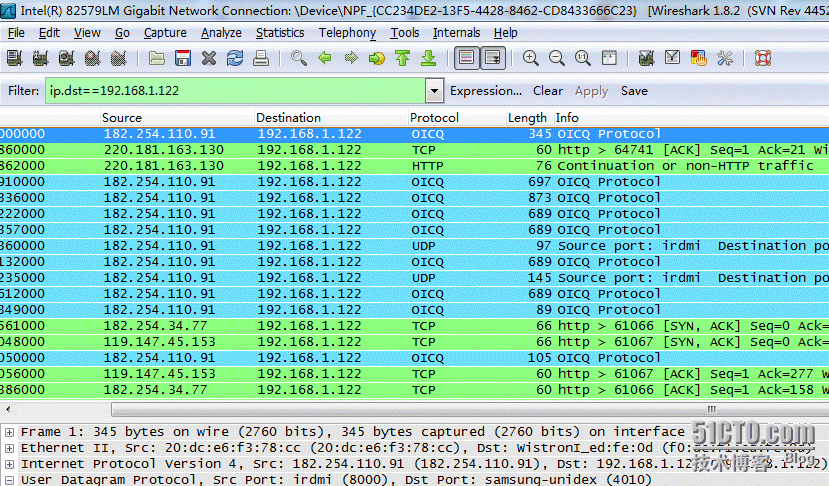Select the packet with length 345

point(414,134)
